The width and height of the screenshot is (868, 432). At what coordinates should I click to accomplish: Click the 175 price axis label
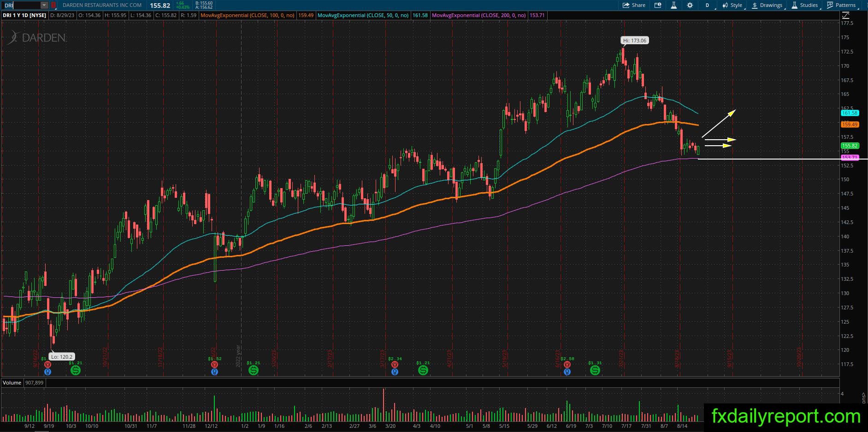845,37
